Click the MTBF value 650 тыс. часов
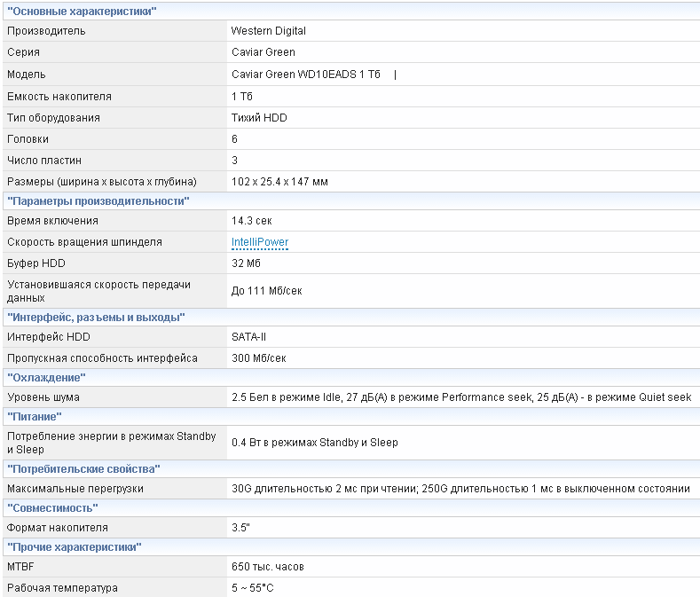The image size is (700, 597). point(268,567)
